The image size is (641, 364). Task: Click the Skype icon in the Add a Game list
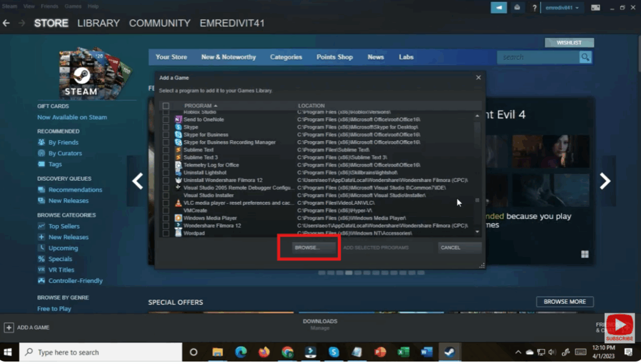(178, 127)
